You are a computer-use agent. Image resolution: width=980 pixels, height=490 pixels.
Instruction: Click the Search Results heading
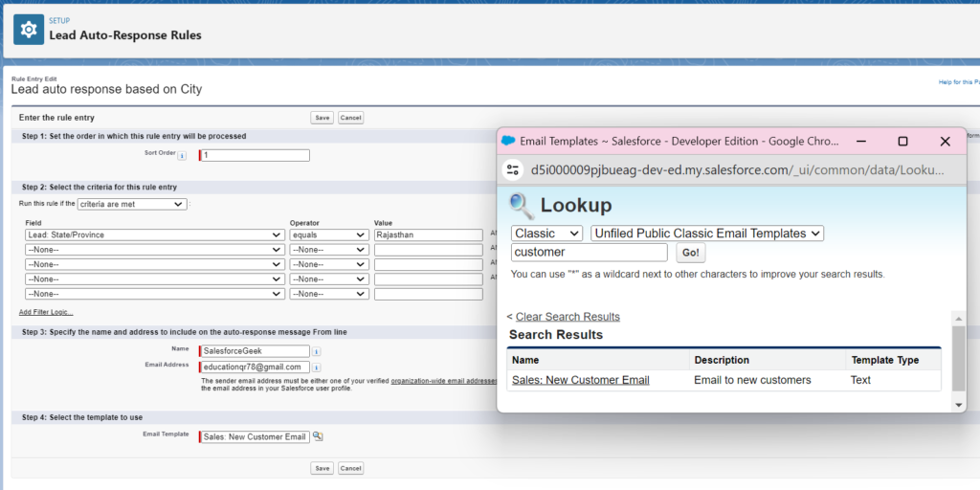[x=556, y=335]
